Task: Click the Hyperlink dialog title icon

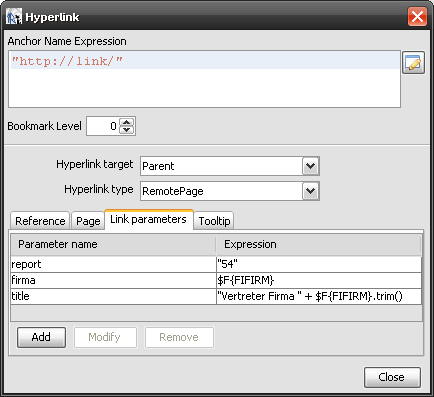Action: [14, 17]
